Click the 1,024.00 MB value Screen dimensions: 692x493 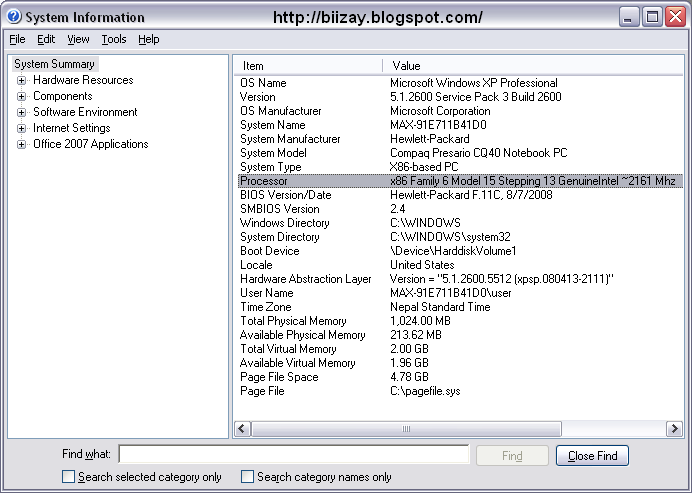420,321
